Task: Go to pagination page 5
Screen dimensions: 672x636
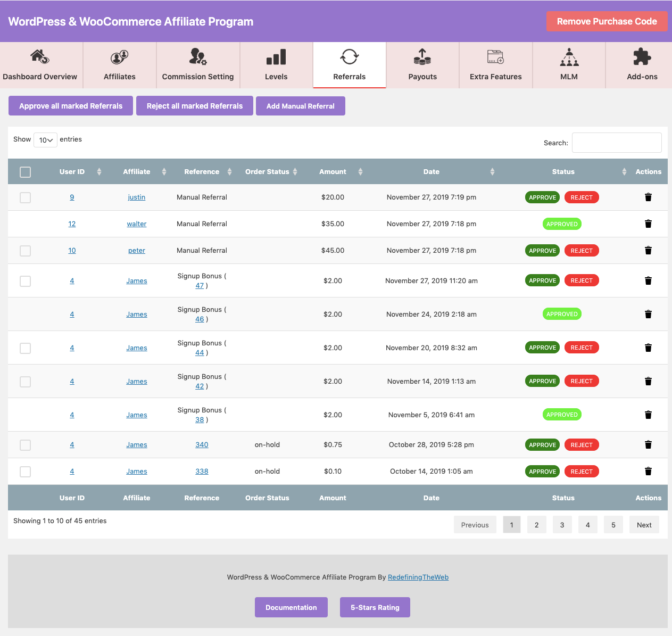Action: [x=613, y=525]
